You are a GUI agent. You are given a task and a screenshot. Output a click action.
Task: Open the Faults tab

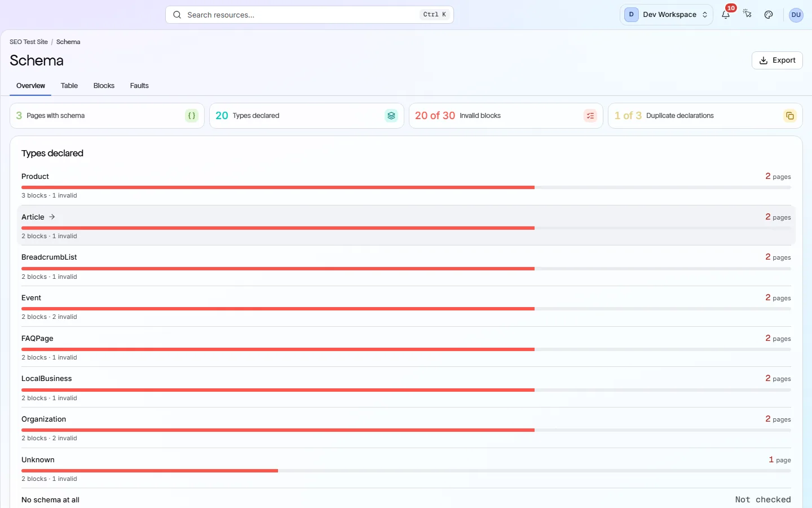139,86
